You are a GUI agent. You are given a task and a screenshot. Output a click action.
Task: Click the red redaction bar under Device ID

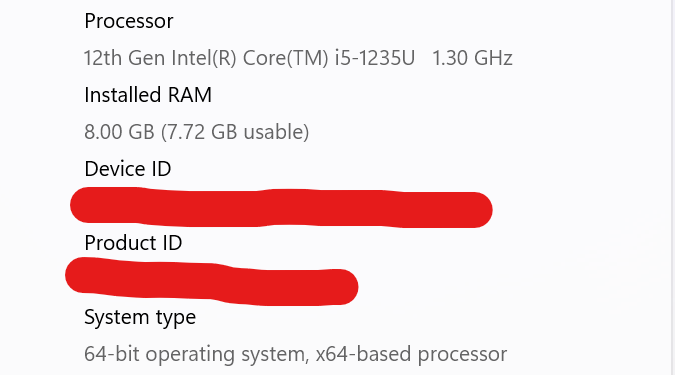pos(281,208)
